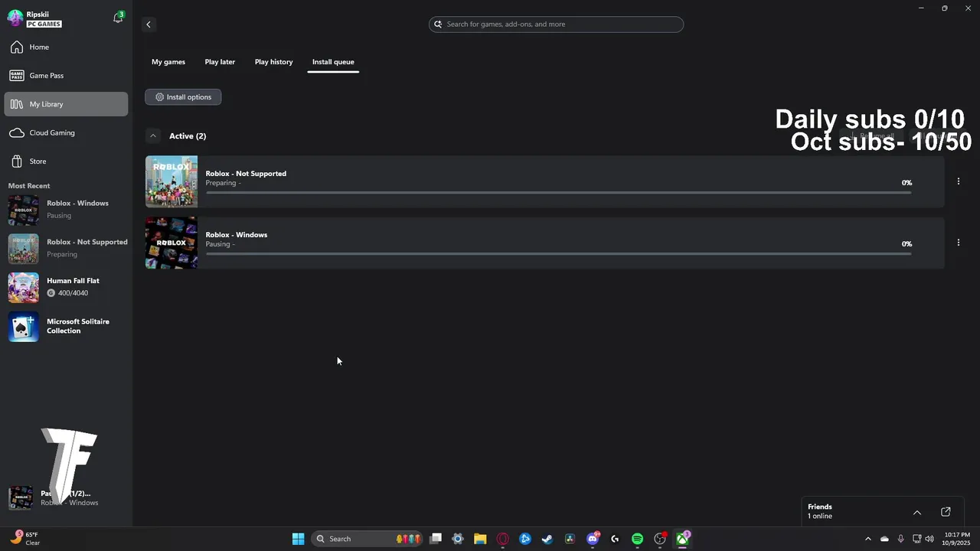Screen dimensions: 980x551
Task: Go back using the arrow button
Action: tap(149, 24)
